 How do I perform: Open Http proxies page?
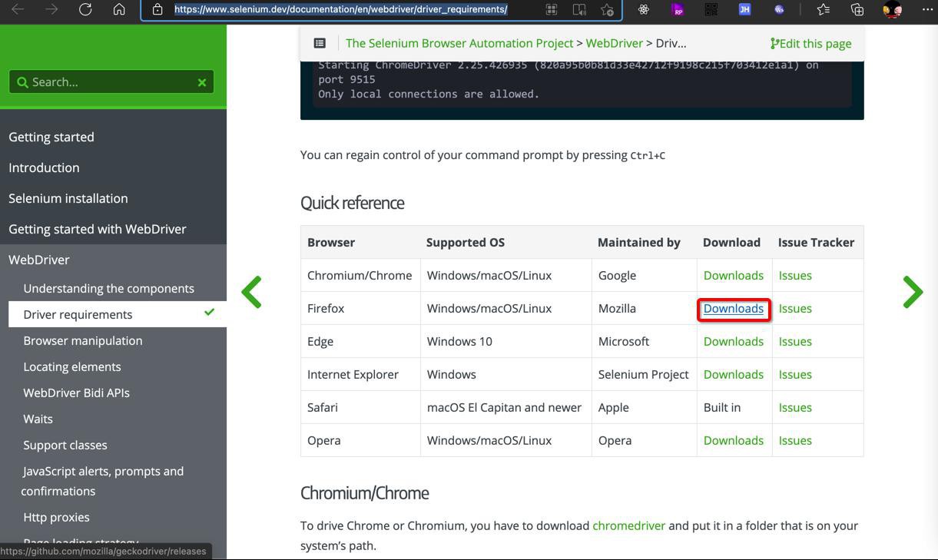coord(56,517)
